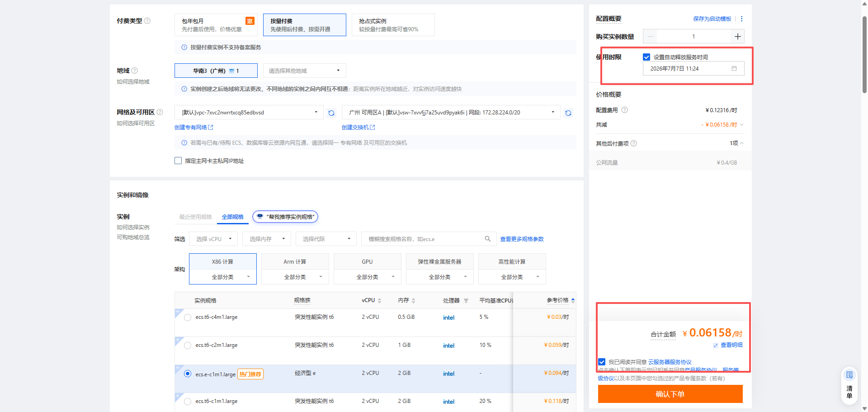The image size is (868, 412).
Task: Switch to the 最近使用规格 tab
Action: (195, 217)
